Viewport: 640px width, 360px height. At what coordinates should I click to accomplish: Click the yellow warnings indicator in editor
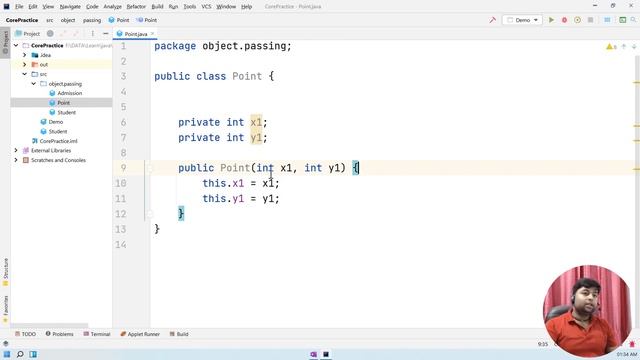coord(611,47)
